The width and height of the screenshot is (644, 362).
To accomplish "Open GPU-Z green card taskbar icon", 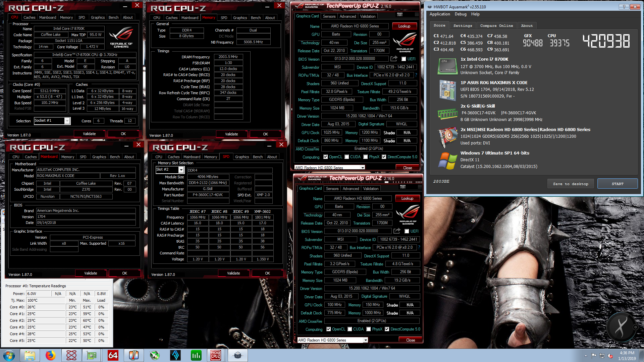I will coord(92,355).
